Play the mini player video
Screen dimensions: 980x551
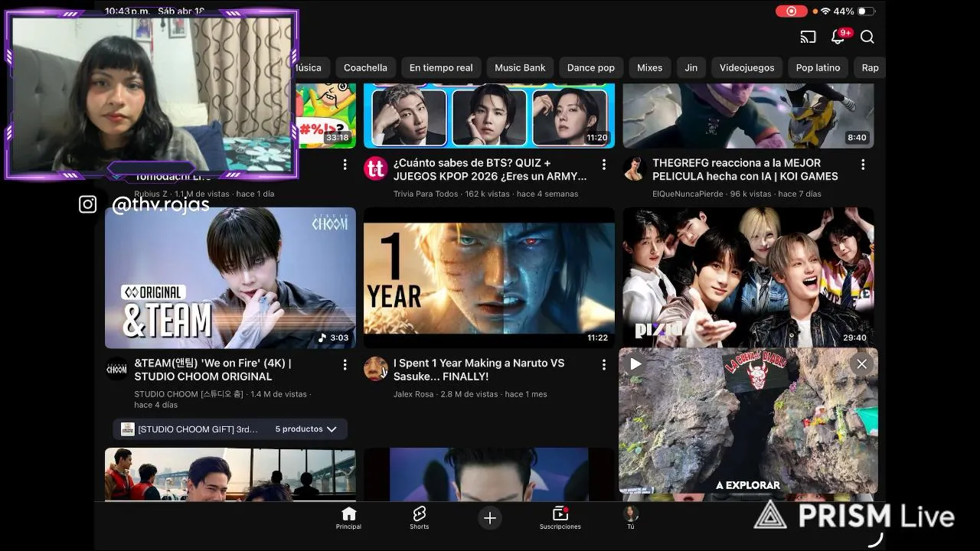[635, 364]
